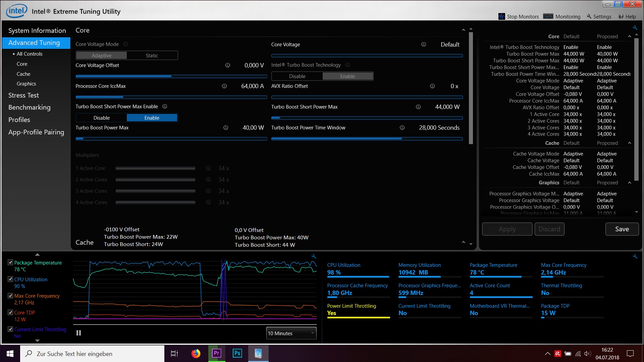Toggle CPU Utilization graph checkbox
Screen dimensions: 644x362
pyautogui.click(x=10, y=279)
